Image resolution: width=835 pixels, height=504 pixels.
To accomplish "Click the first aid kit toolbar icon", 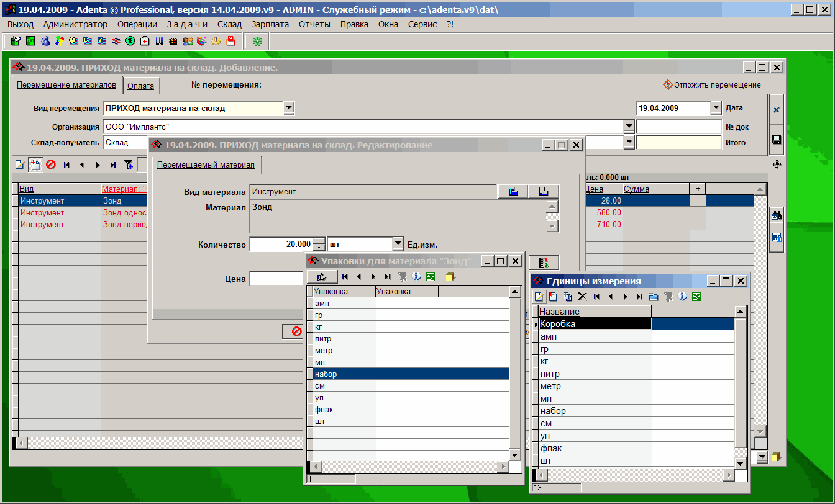I will click(x=145, y=42).
